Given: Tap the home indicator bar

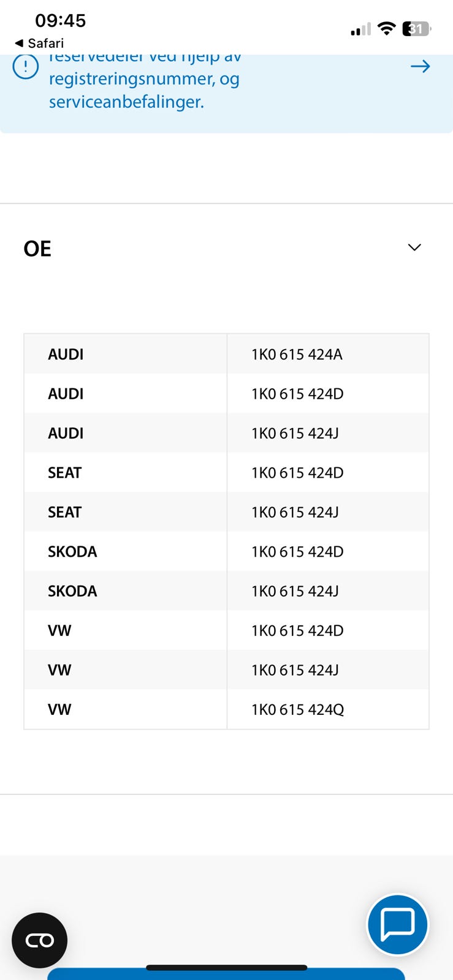Looking at the screenshot, I should [x=226, y=968].
